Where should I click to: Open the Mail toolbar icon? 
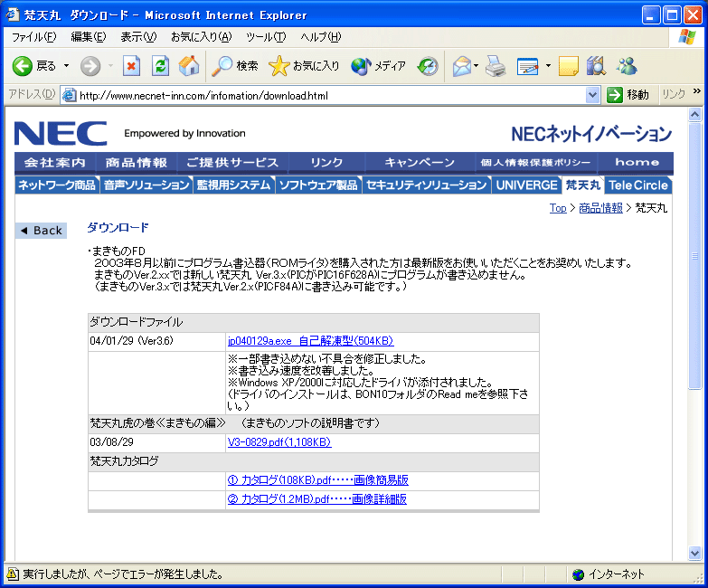coord(463,66)
